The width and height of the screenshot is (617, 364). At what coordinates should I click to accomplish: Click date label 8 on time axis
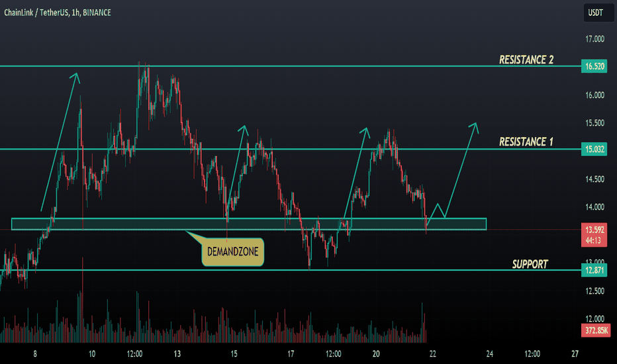click(x=35, y=354)
